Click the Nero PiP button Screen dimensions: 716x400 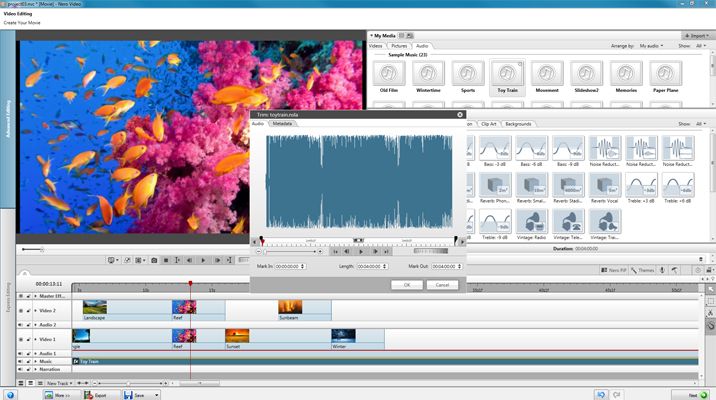point(611,270)
